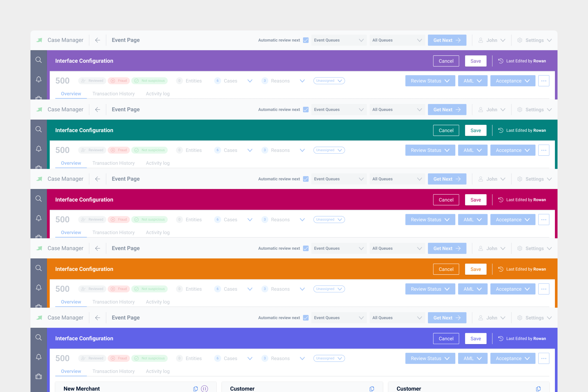Open notifications bell beside the orange banner
Screen dimensions: 588x392
click(x=38, y=287)
